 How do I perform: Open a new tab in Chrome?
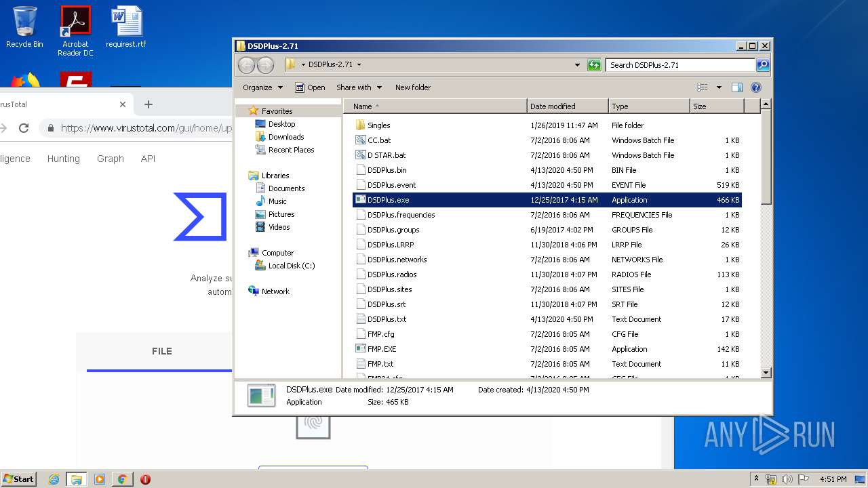[x=149, y=104]
